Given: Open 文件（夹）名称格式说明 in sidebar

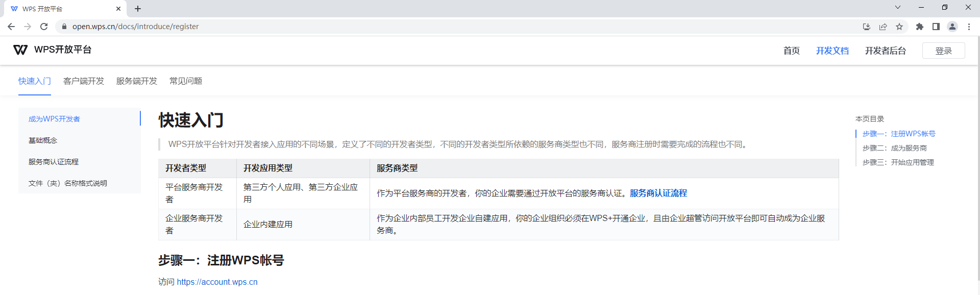Looking at the screenshot, I should tap(80, 183).
